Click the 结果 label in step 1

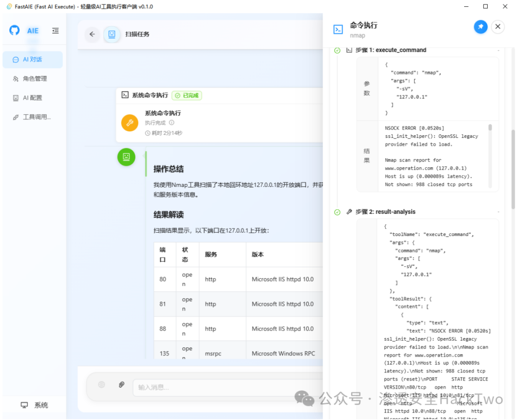(x=367, y=156)
